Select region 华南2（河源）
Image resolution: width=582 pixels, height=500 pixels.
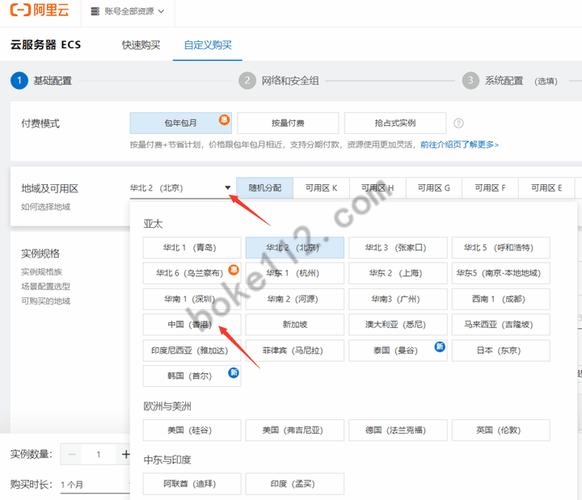[x=295, y=299]
